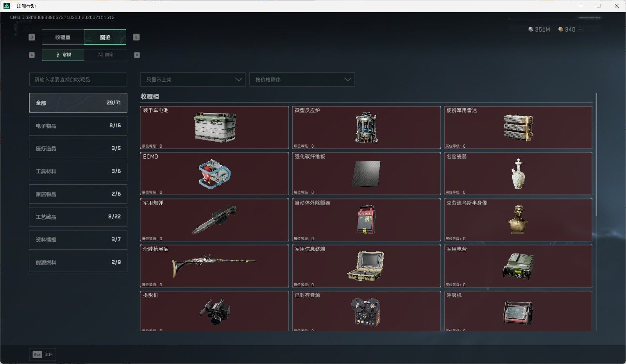Select the 资料情报 category
The width and height of the screenshot is (626, 364).
[x=78, y=239]
